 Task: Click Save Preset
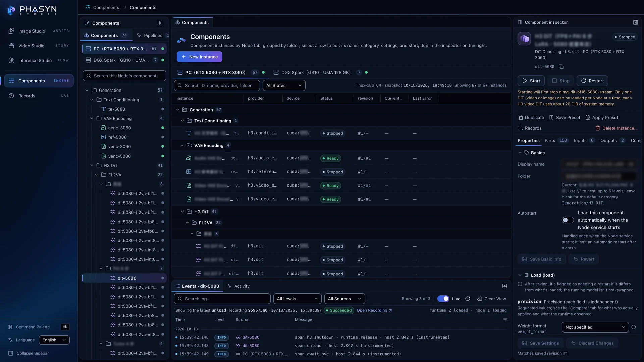click(565, 117)
